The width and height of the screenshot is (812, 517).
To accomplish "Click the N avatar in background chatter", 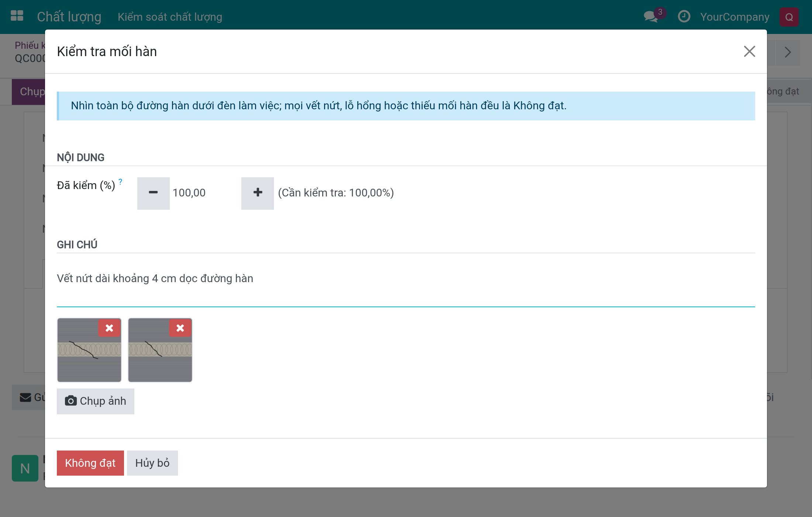I will (25, 468).
